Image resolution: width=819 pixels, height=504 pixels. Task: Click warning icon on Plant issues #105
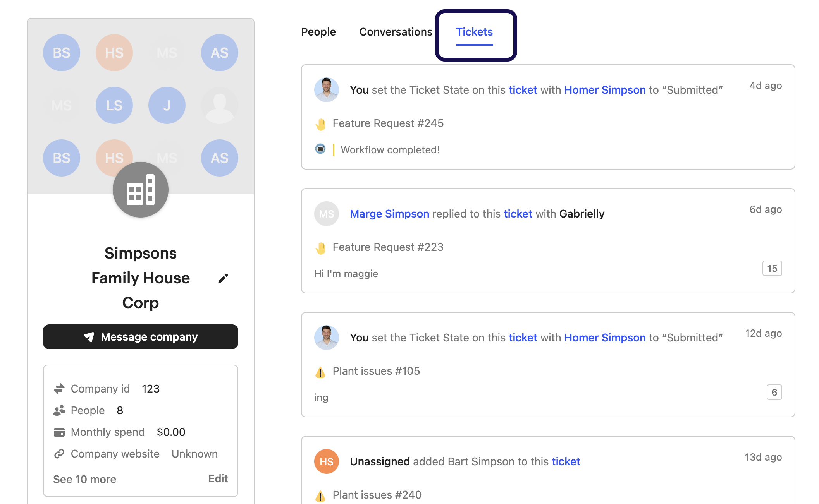[320, 372]
